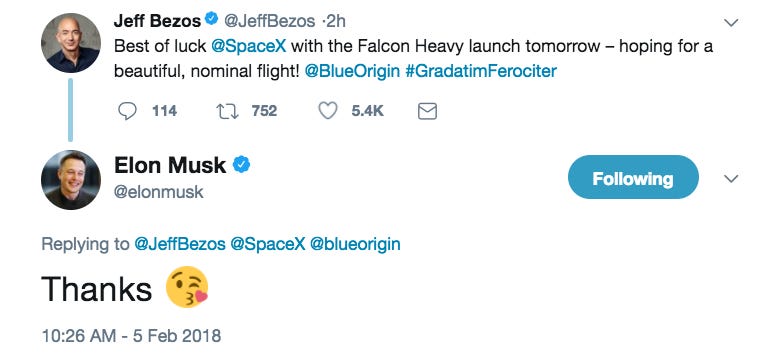
Task: Expand Elon Musk tweet options chevron
Action: [x=731, y=178]
